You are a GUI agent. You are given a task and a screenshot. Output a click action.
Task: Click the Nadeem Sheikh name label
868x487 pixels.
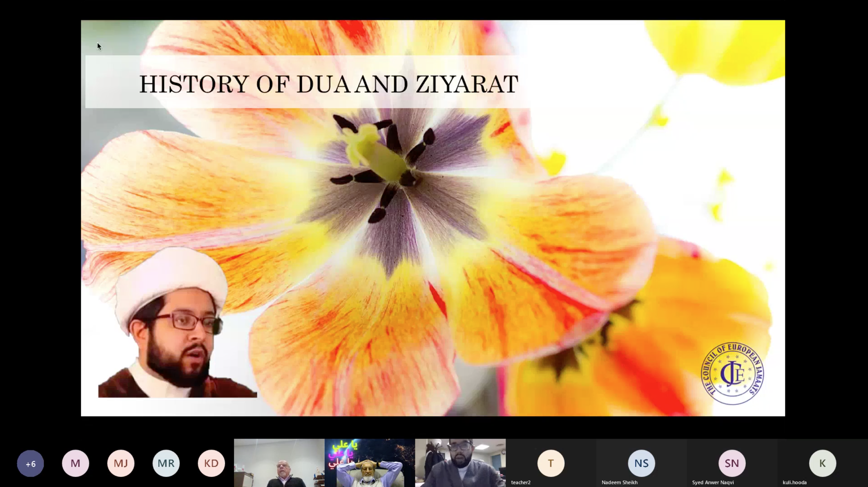619,482
